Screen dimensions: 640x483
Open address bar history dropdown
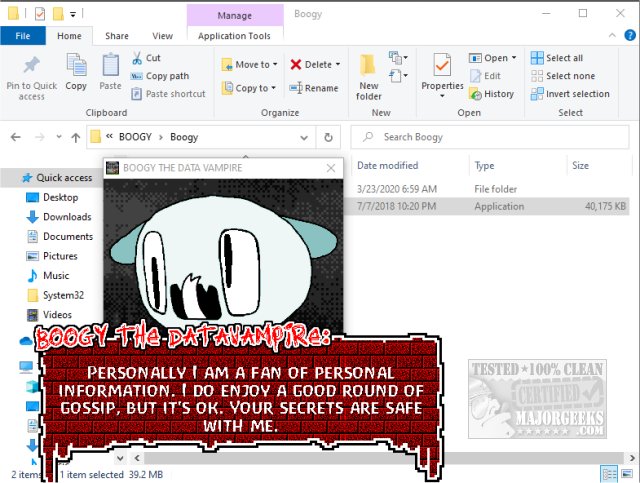coord(304,138)
